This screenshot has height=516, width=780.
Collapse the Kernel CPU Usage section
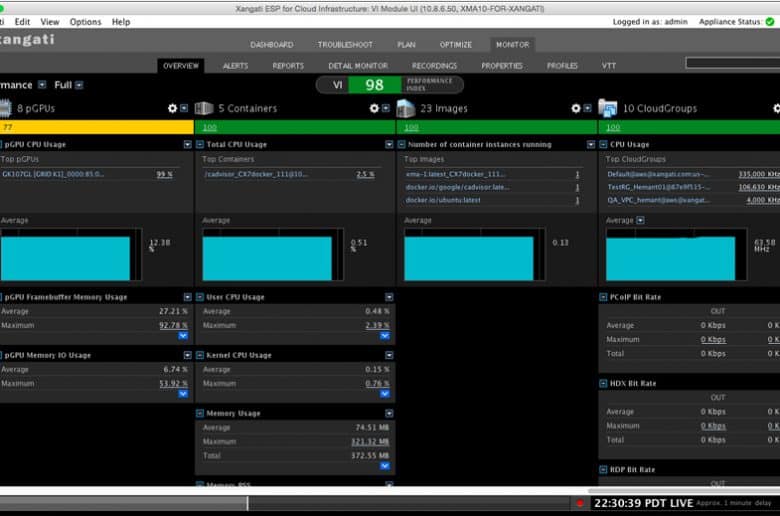pyautogui.click(x=200, y=355)
